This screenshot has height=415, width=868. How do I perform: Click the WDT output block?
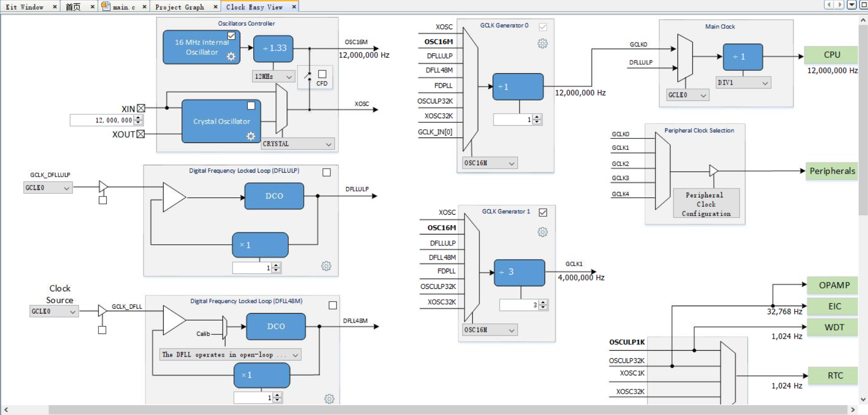(833, 327)
